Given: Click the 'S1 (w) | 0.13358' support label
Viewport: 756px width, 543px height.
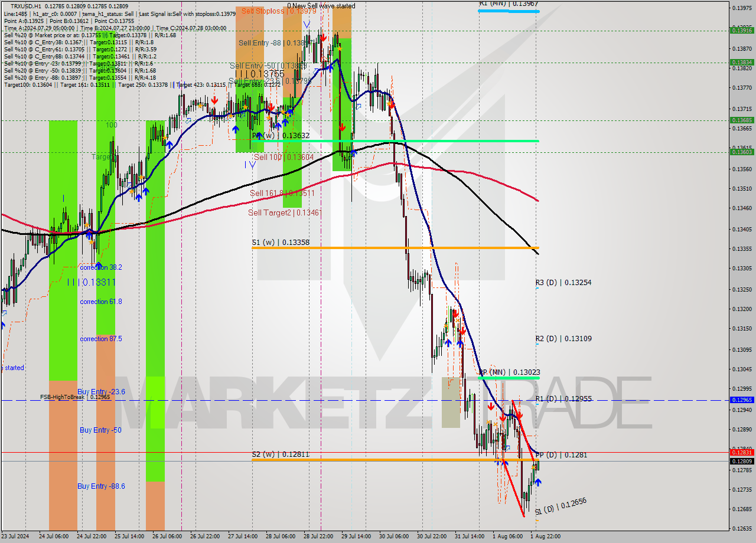Looking at the screenshot, I should 281,243.
